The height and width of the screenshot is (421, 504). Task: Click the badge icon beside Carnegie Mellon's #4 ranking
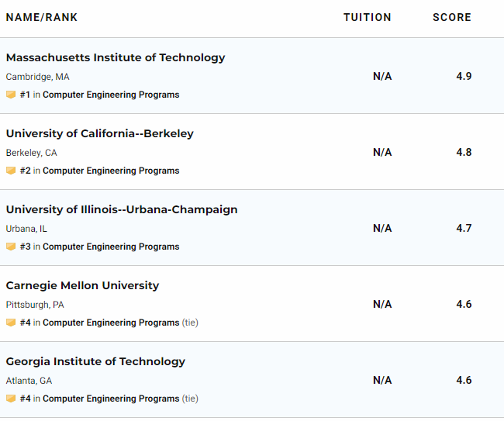coord(11,323)
